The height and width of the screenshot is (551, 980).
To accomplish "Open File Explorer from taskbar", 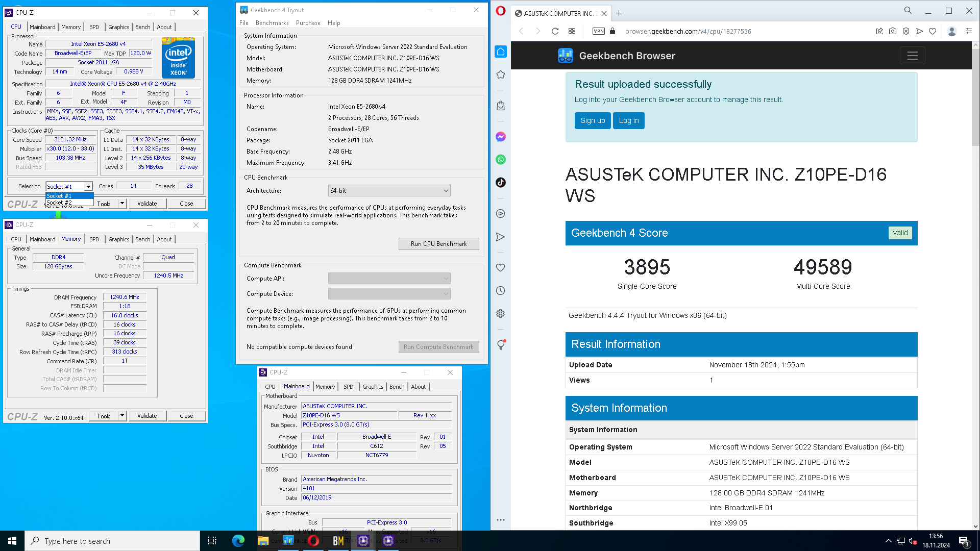I will tap(263, 541).
